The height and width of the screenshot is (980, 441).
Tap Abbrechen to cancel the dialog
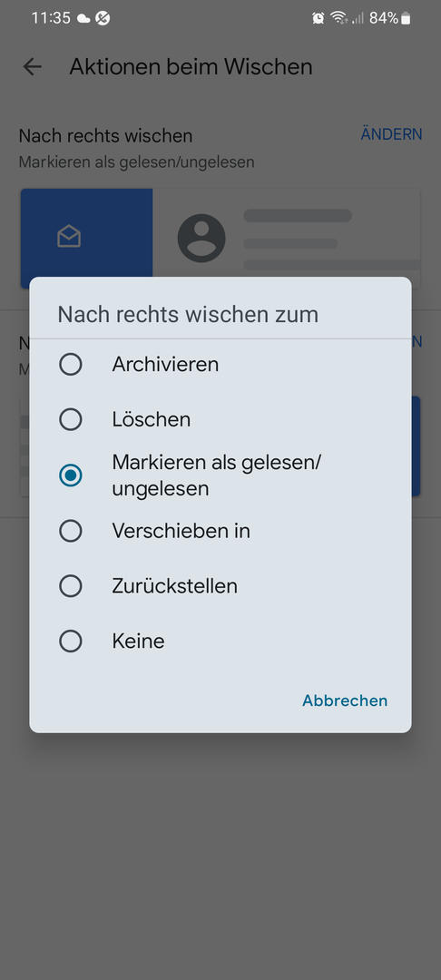pos(345,701)
